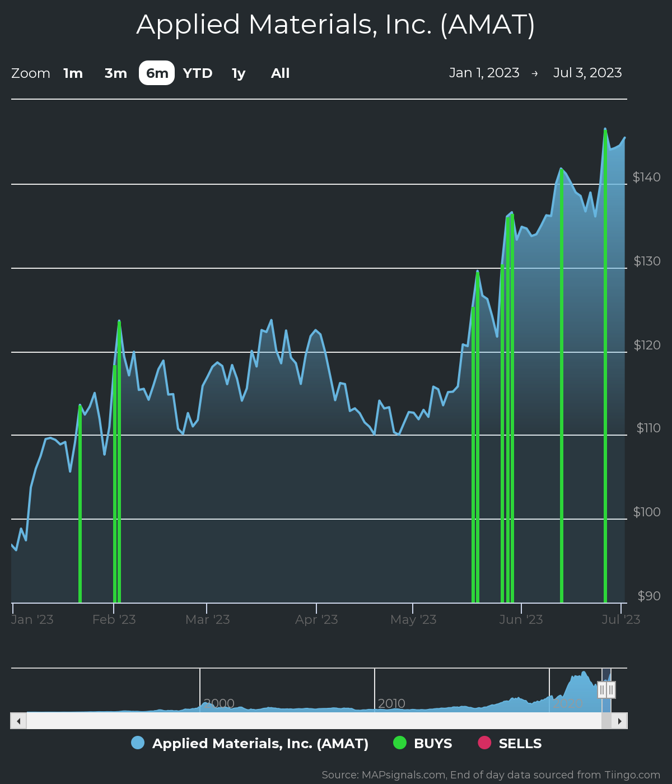Edit the Jan 1, 2023 start date
672x784 pixels.
click(484, 73)
